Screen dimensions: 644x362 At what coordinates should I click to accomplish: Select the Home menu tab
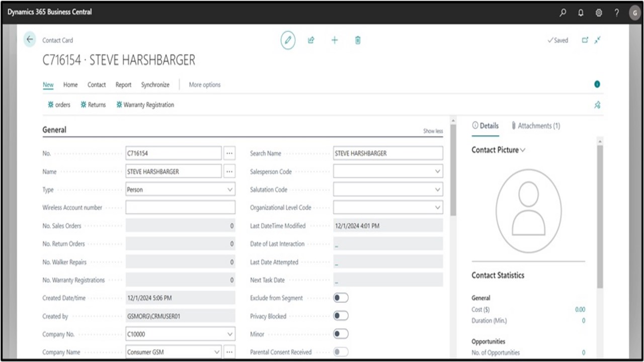(x=70, y=85)
